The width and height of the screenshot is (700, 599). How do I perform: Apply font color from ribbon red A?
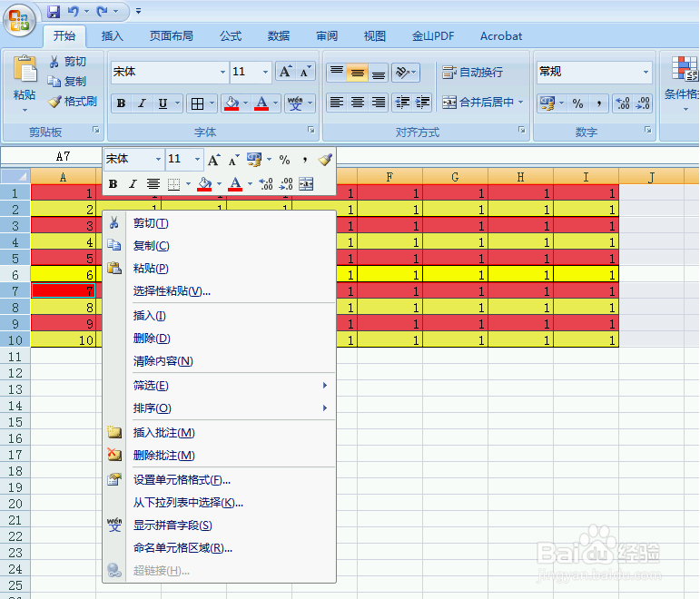[261, 103]
